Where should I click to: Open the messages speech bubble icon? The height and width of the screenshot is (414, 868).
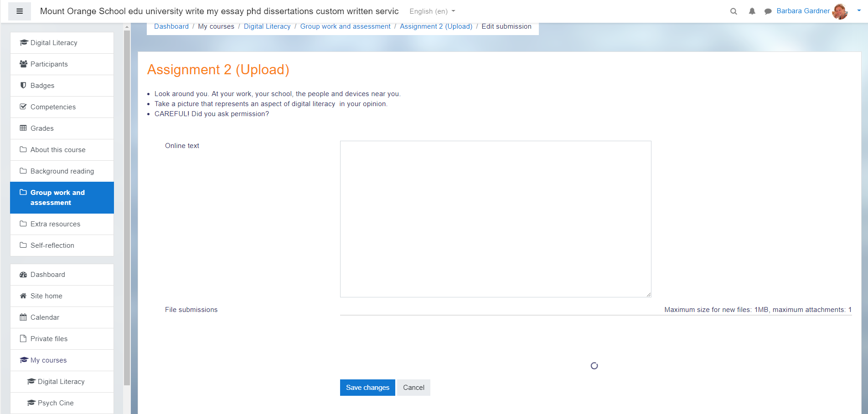click(768, 11)
